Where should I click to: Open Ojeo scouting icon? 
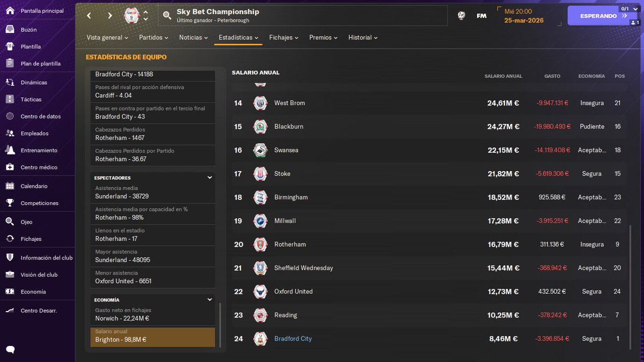tap(10, 222)
